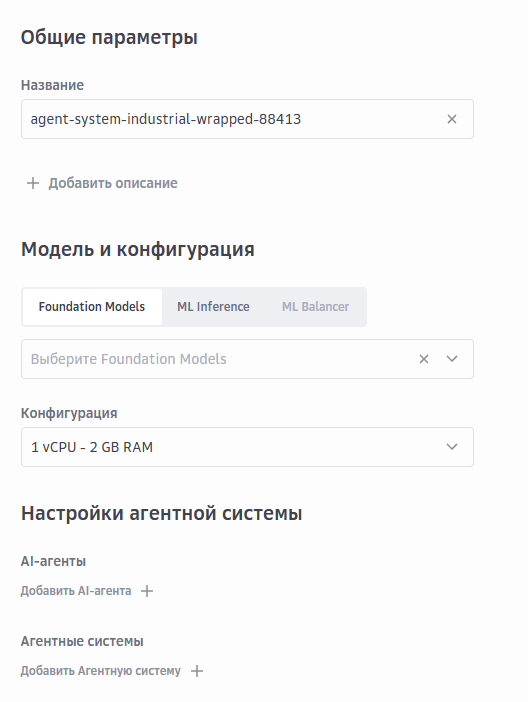Switch to the ML Inference tab
This screenshot has height=702, width=528.
click(x=213, y=307)
